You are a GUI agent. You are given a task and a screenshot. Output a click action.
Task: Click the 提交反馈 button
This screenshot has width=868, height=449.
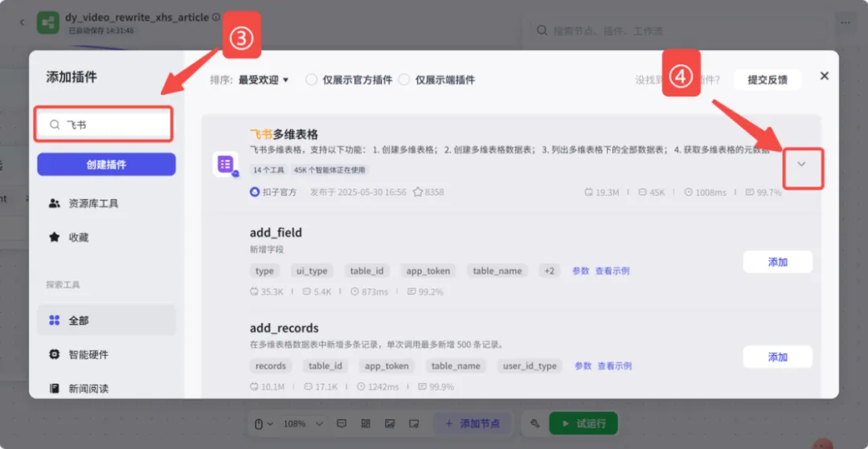click(768, 80)
